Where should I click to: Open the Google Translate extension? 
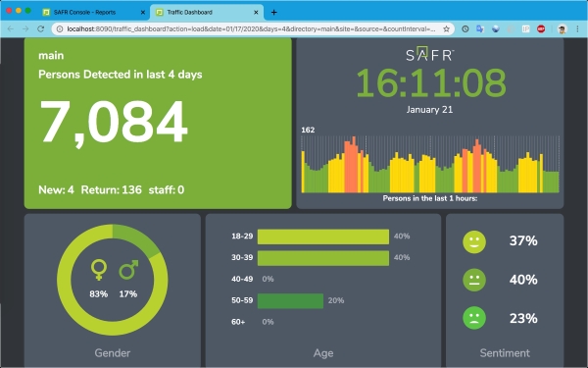[x=480, y=28]
